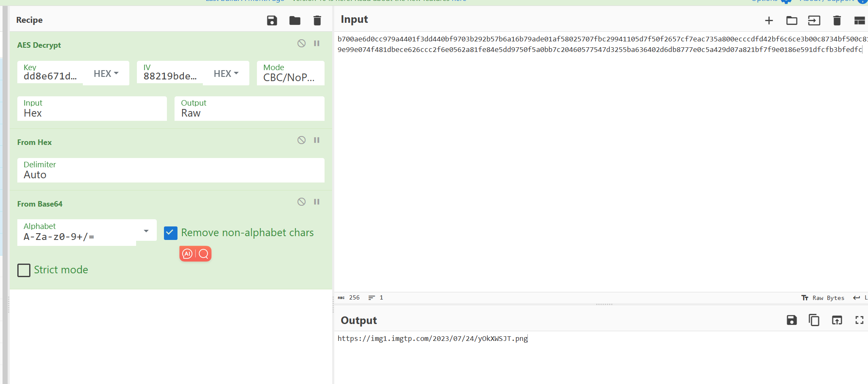
Task: Disable the AES Decrypt operation
Action: pos(301,43)
